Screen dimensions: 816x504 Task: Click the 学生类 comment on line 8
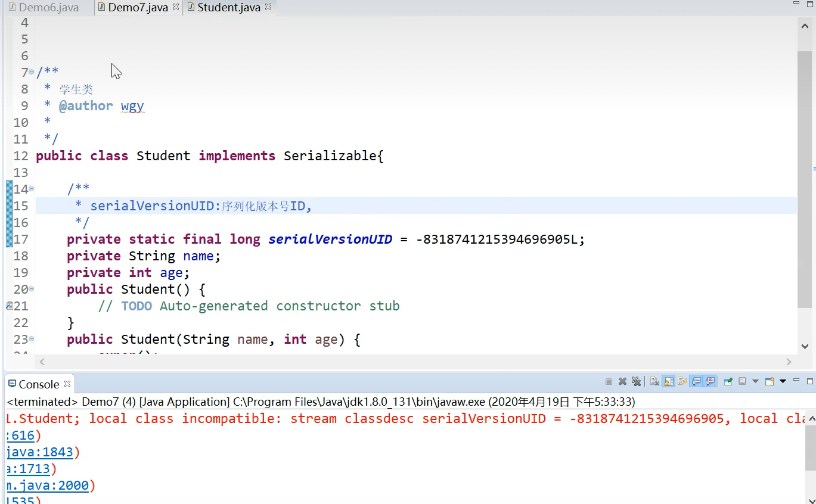[76, 89]
